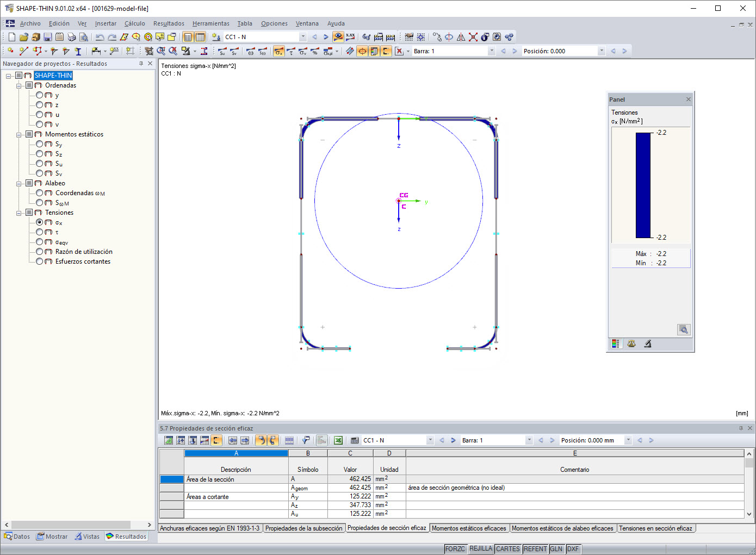Open a model with the folder icon
This screenshot has width=756, height=555.
click(24, 37)
